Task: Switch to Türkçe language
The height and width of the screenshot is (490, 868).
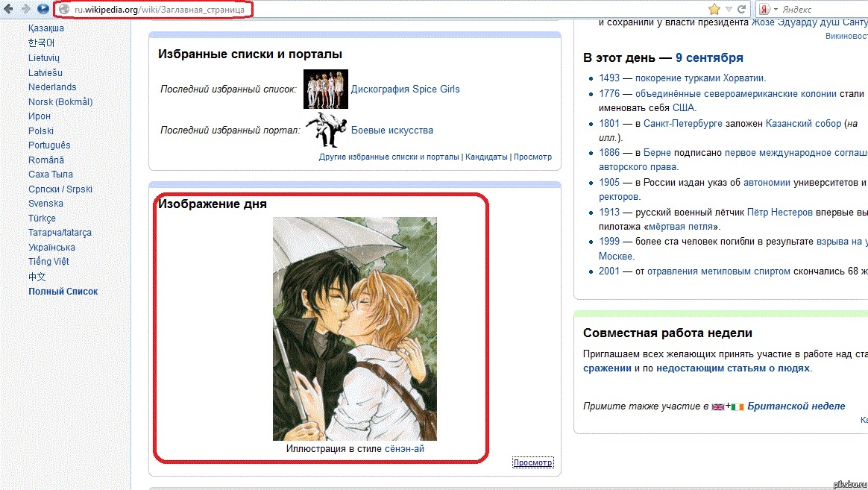Action: [42, 218]
